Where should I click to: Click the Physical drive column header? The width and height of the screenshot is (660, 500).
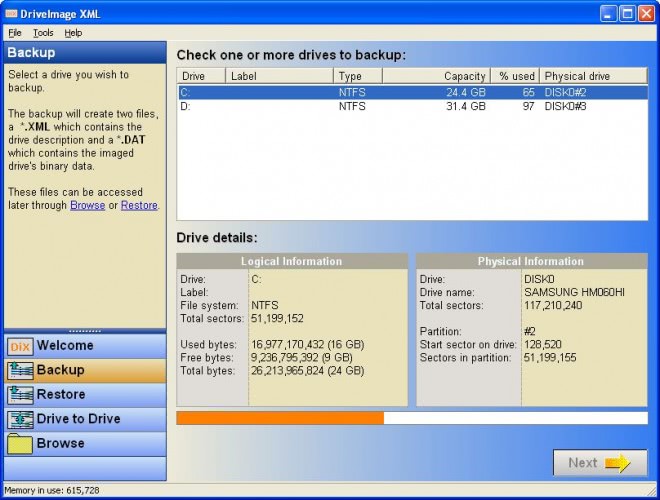pos(592,76)
